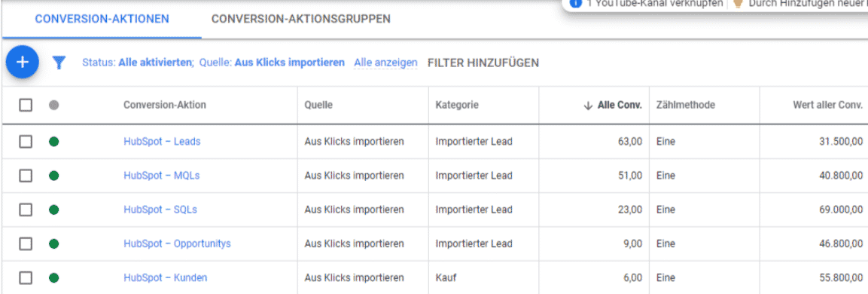Tick the select-all checkbox in table header
This screenshot has width=868, height=294.
point(26,105)
